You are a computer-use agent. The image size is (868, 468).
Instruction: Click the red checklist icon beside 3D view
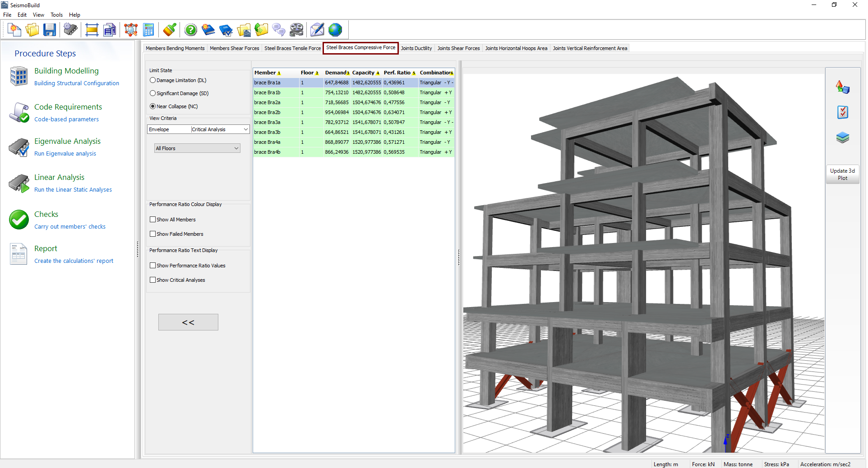[842, 112]
